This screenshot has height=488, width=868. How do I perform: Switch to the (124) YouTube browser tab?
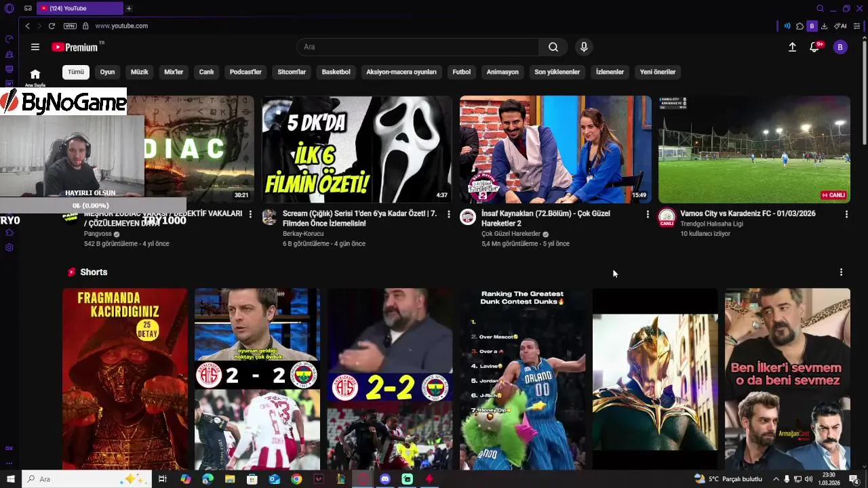80,8
